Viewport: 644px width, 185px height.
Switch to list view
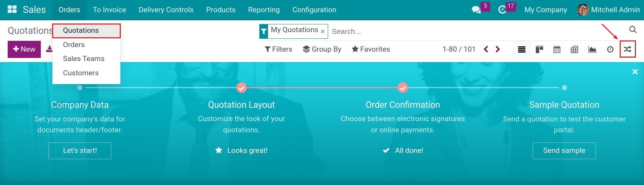(521, 50)
